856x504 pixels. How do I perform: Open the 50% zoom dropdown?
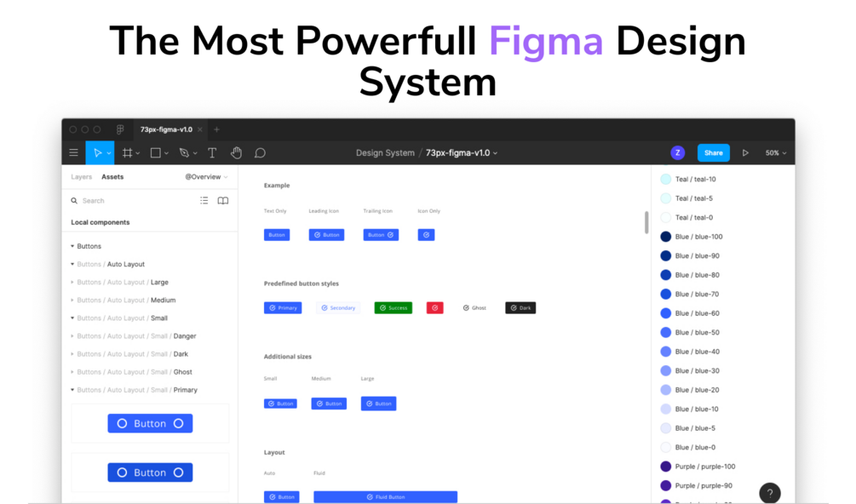coord(776,152)
